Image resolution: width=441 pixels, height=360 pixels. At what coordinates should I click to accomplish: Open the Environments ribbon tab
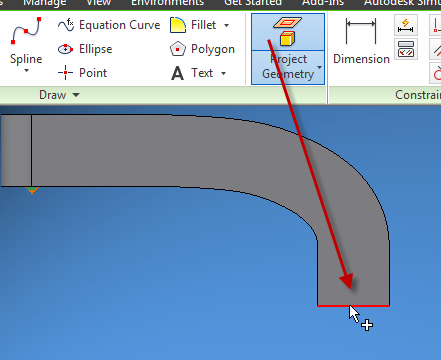[x=167, y=3]
